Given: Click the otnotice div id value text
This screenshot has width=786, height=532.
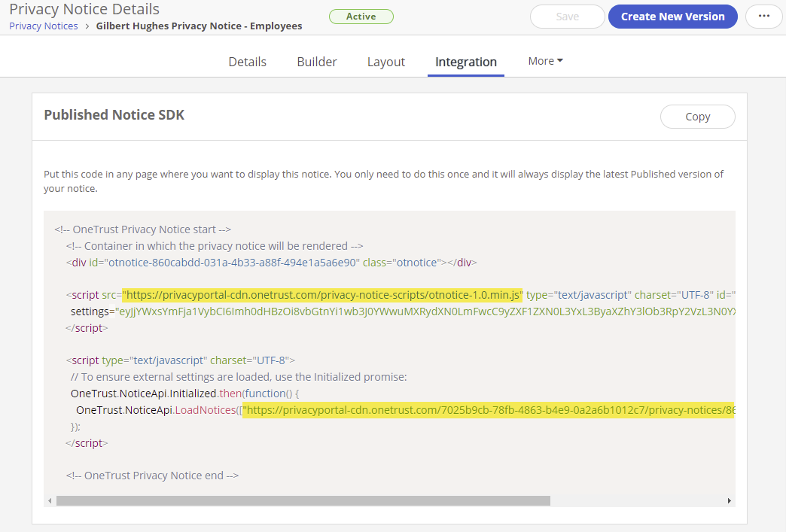Looking at the screenshot, I should tap(232, 263).
